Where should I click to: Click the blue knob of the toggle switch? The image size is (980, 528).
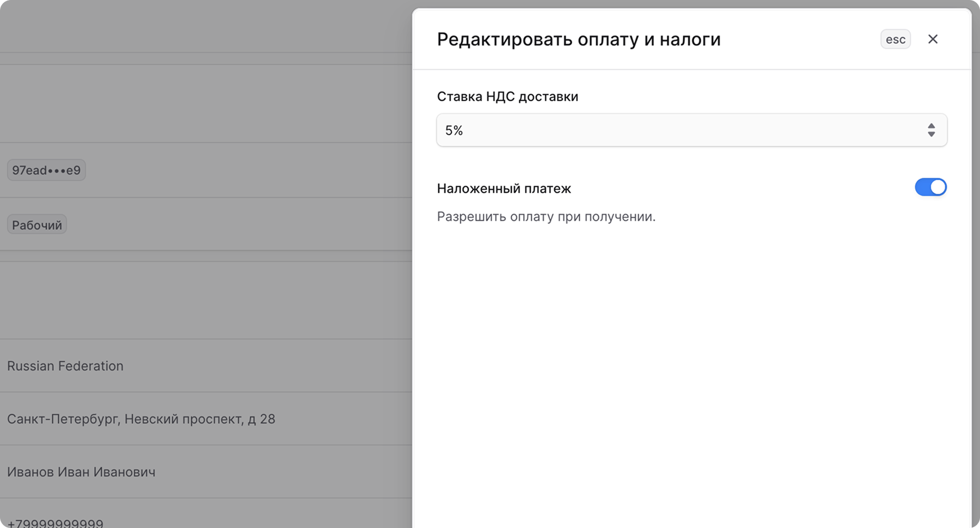tap(939, 187)
